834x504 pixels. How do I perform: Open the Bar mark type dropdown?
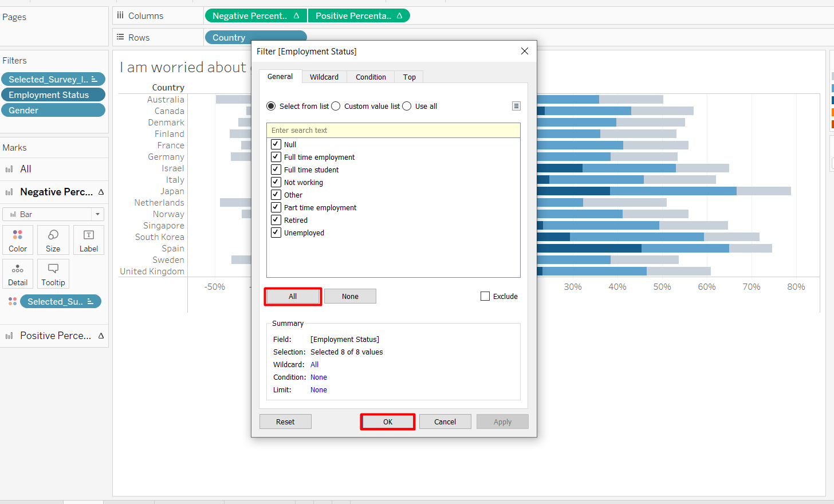click(x=53, y=214)
